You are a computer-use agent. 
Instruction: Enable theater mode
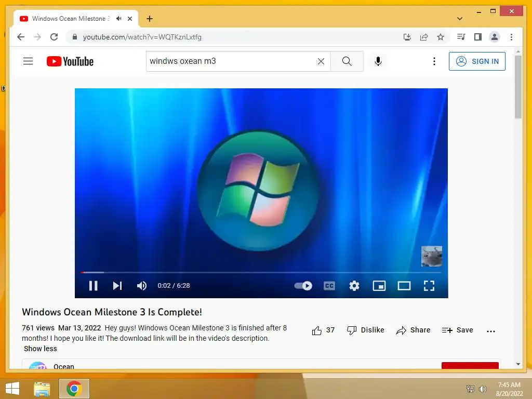(404, 286)
